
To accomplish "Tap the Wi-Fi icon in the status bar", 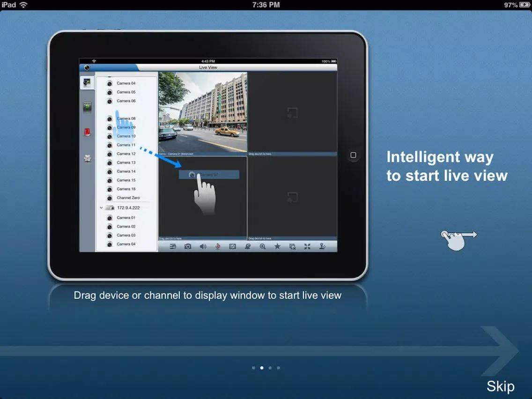I will pos(23,5).
